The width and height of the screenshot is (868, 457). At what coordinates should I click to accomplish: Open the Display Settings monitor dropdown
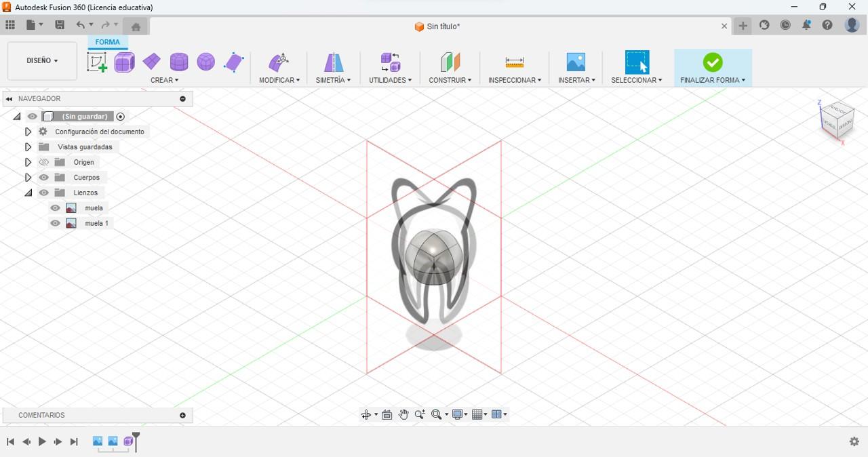(x=460, y=414)
